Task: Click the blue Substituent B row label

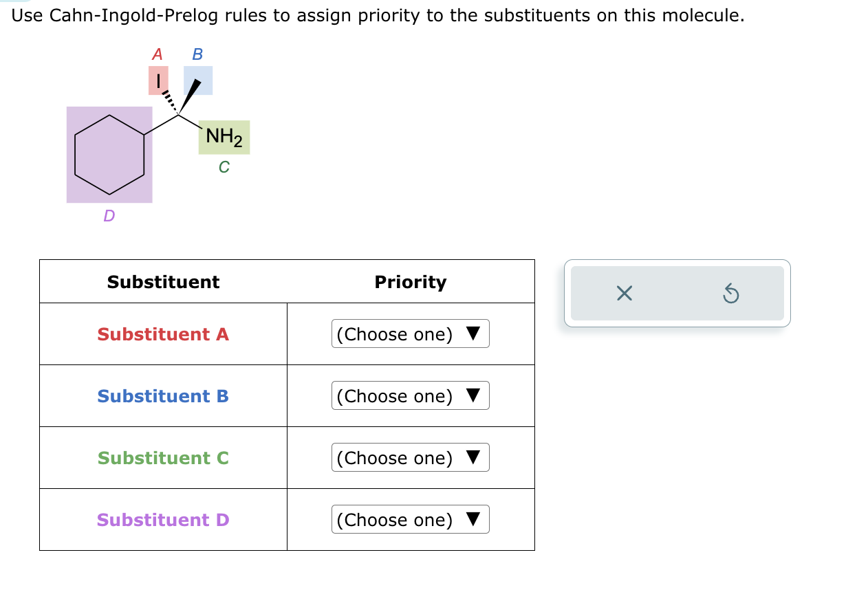Action: [x=162, y=396]
